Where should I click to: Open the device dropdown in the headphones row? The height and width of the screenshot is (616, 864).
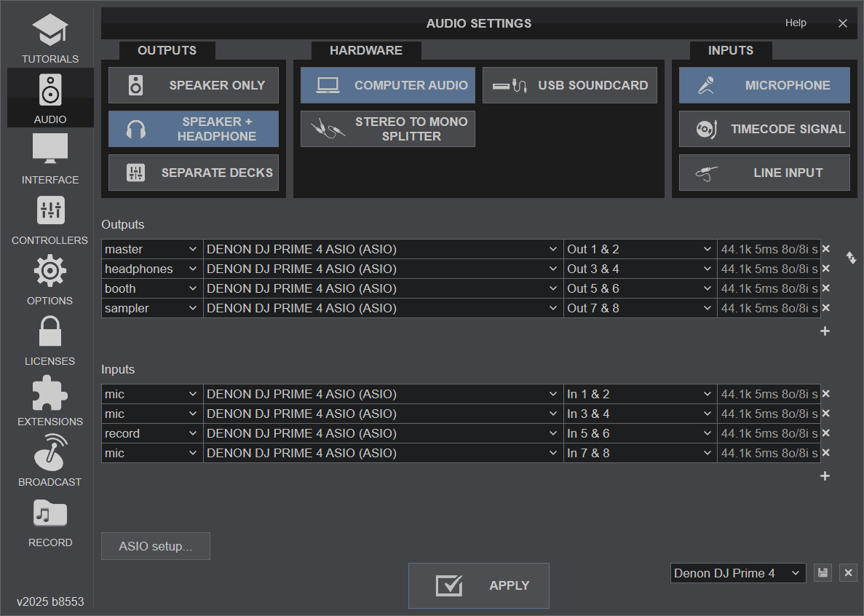coord(384,269)
